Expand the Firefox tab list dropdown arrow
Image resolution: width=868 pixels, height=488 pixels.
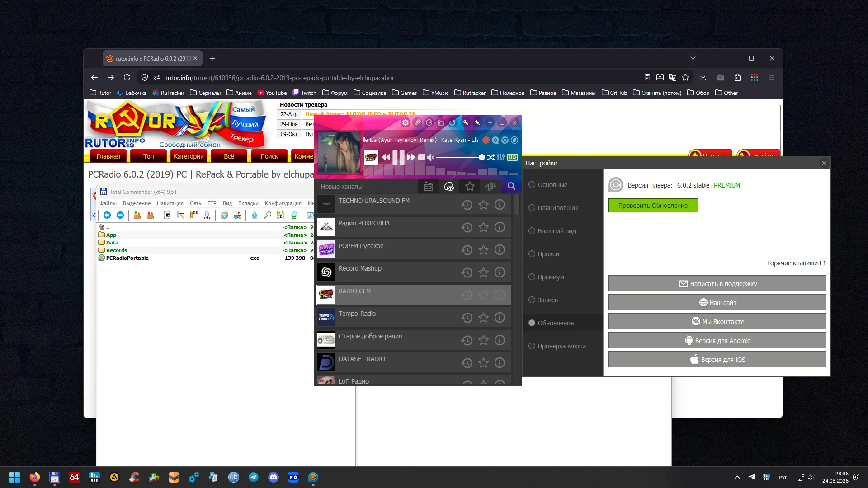(x=693, y=58)
